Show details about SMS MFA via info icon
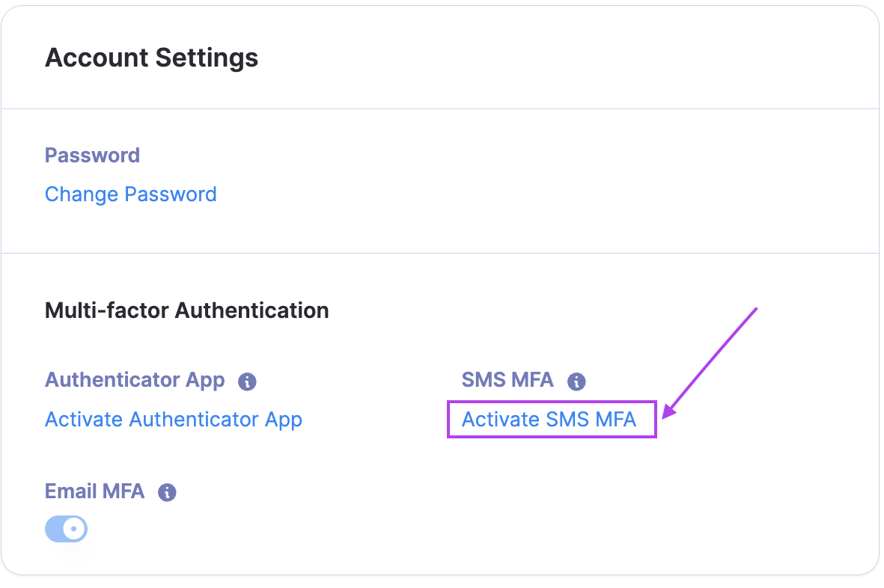Image resolution: width=884 pixels, height=588 pixels. [576, 382]
